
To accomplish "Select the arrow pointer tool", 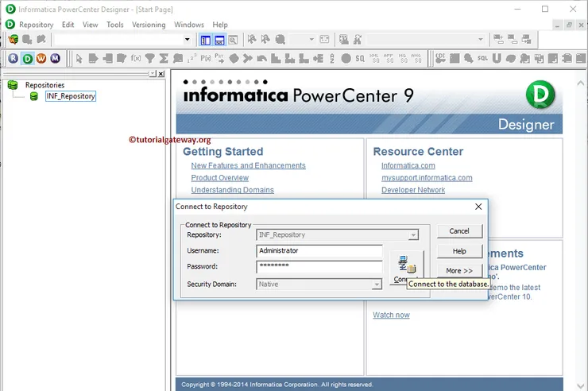I will 79,59.
